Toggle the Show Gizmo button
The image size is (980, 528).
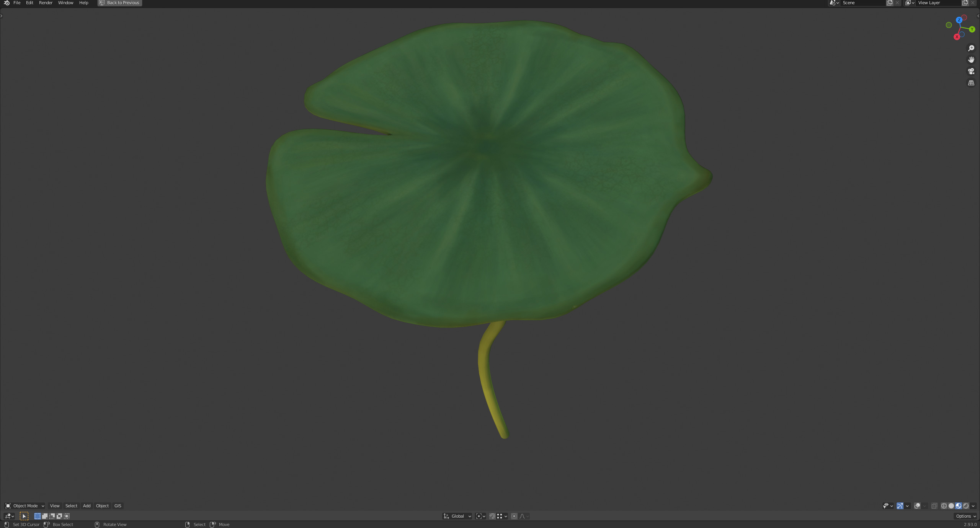900,506
